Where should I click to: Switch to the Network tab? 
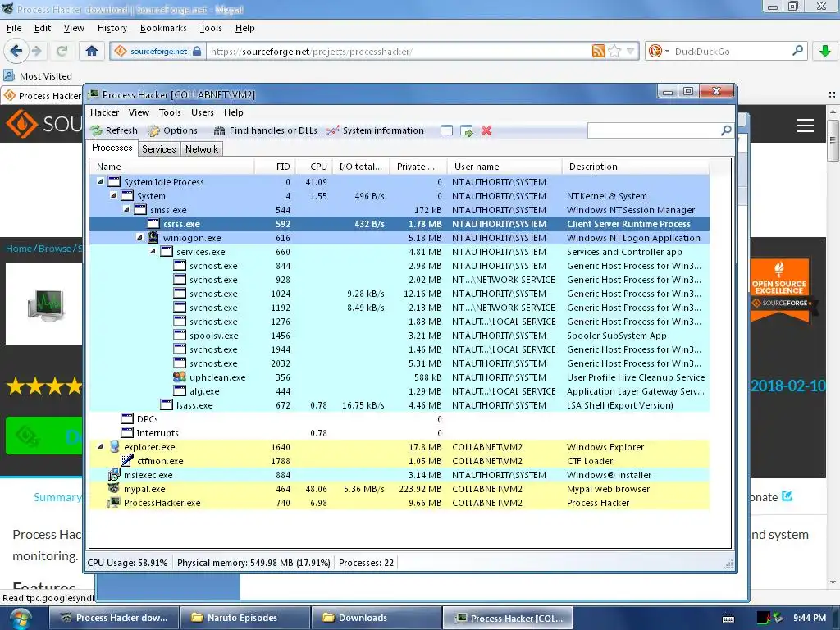click(202, 149)
